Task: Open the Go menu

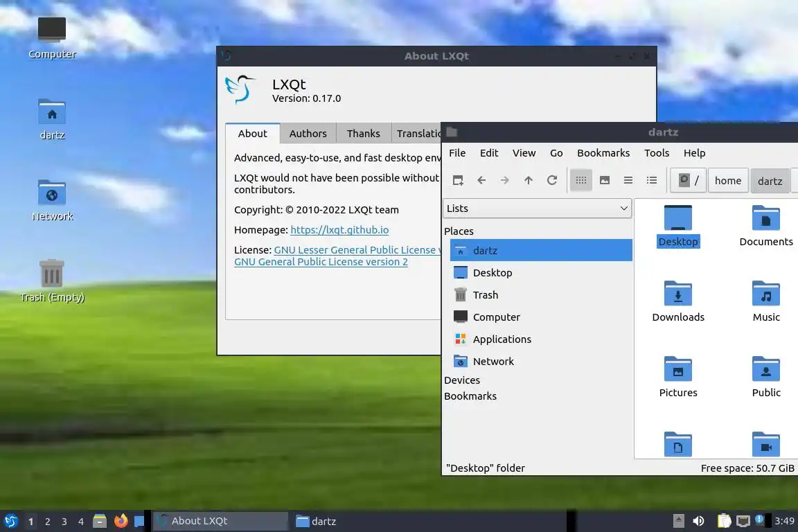Action: (x=556, y=152)
